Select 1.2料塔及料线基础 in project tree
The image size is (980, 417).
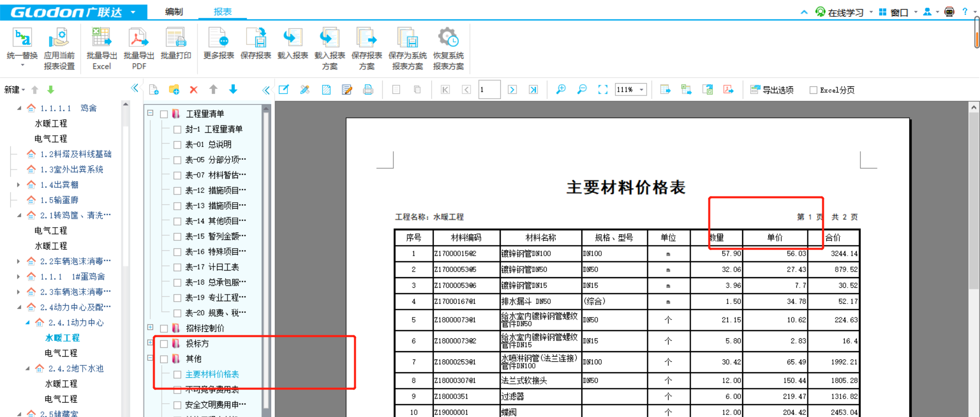(x=76, y=154)
